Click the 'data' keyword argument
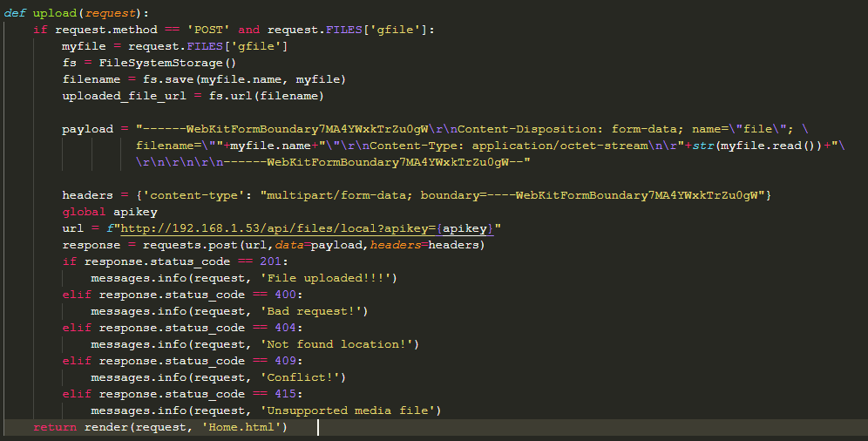 tap(289, 245)
